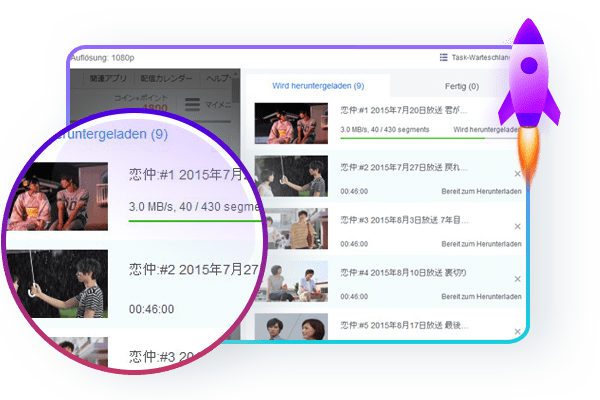The width and height of the screenshot is (600, 400).
Task: Click the 'Wird heruntergeladen' status of episode #1
Action: [485, 129]
